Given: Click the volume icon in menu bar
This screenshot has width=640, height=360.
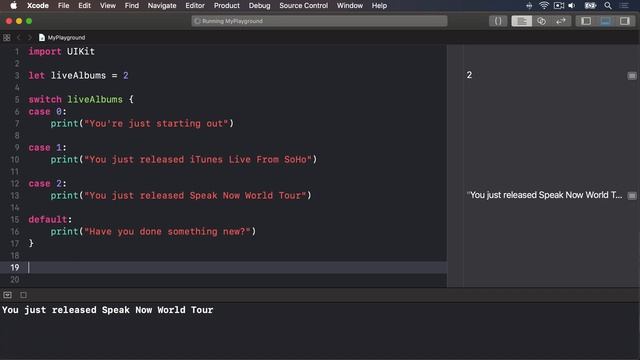Looking at the screenshot, I should pos(572,5).
